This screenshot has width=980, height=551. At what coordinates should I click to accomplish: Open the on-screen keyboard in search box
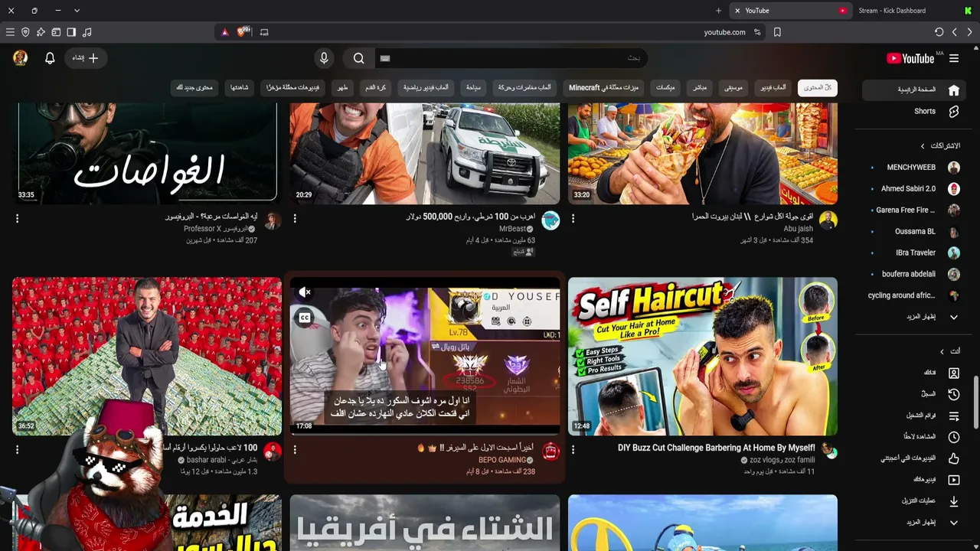385,58
